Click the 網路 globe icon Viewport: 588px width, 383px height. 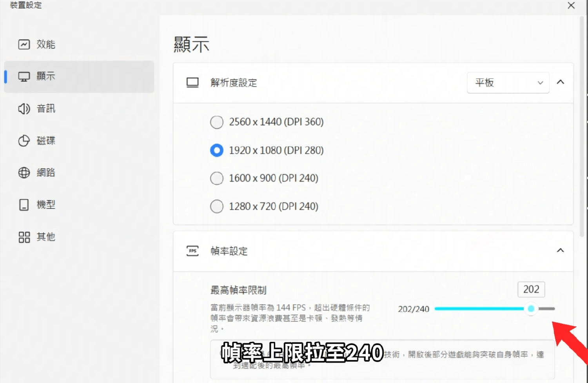pyautogui.click(x=24, y=173)
